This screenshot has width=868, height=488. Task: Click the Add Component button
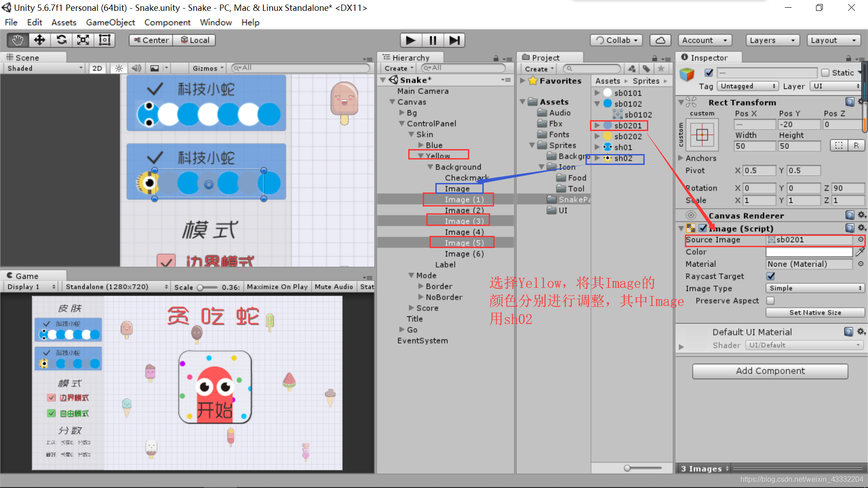(x=770, y=371)
